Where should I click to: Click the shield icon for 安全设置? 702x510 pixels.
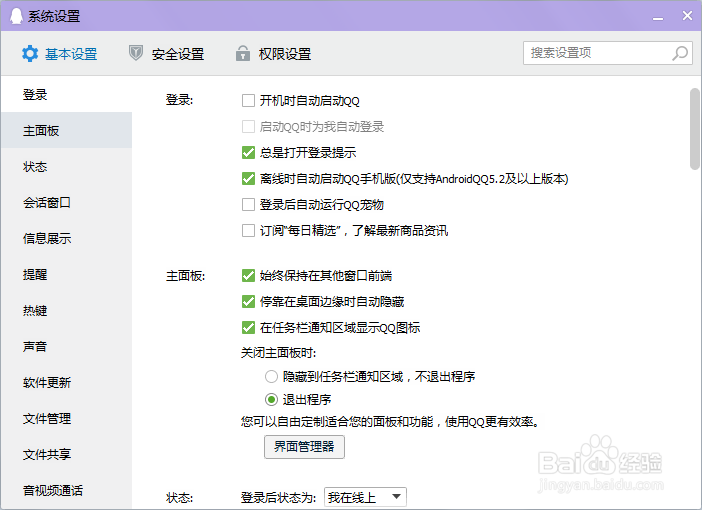(x=136, y=53)
